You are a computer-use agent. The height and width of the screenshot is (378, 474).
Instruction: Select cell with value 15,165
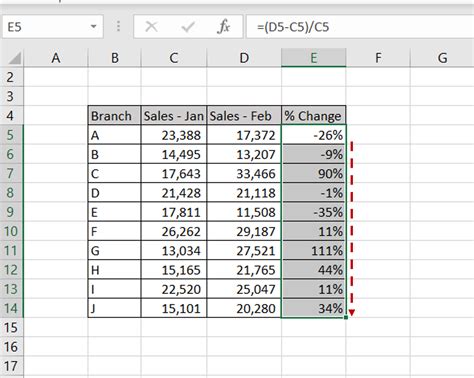pyautogui.click(x=174, y=270)
